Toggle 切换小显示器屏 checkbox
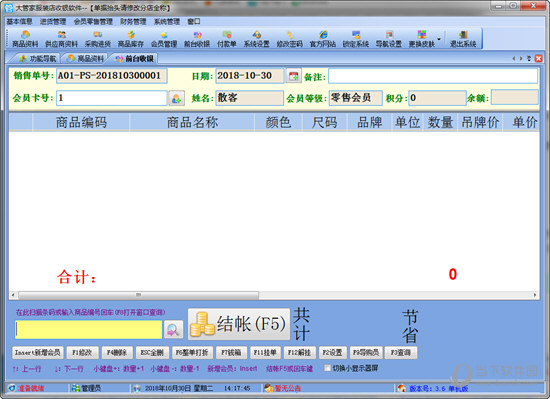 [x=327, y=368]
